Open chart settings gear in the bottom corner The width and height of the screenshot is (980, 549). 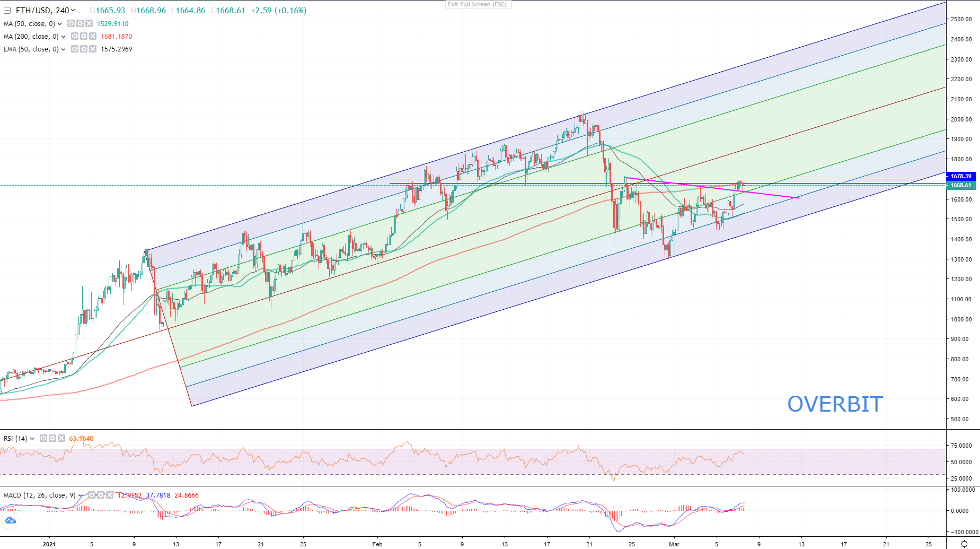point(964,544)
